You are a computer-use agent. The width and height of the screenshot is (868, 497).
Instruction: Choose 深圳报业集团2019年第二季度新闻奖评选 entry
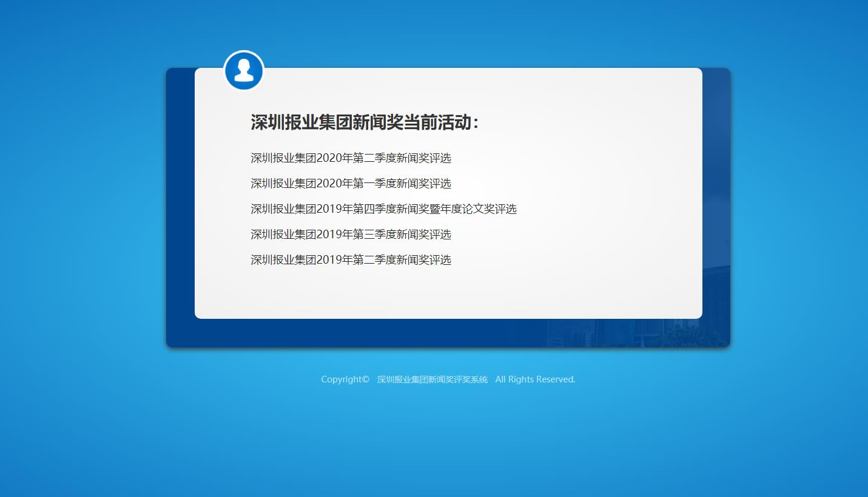pos(351,260)
